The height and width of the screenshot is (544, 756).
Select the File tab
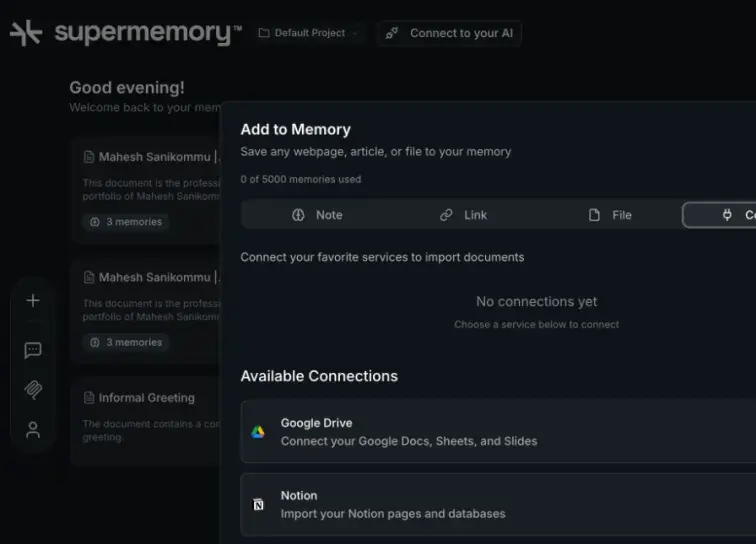pos(610,215)
